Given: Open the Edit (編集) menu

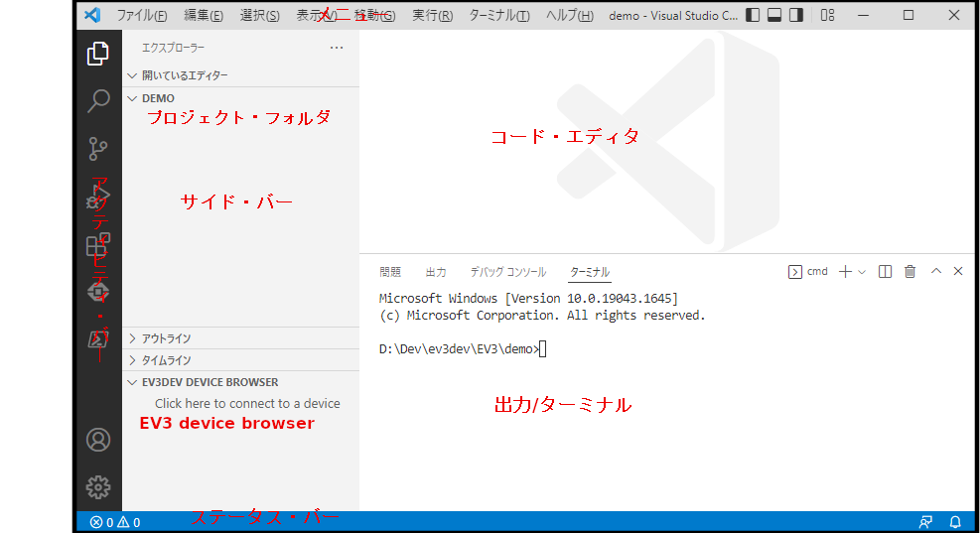Looking at the screenshot, I should [204, 16].
